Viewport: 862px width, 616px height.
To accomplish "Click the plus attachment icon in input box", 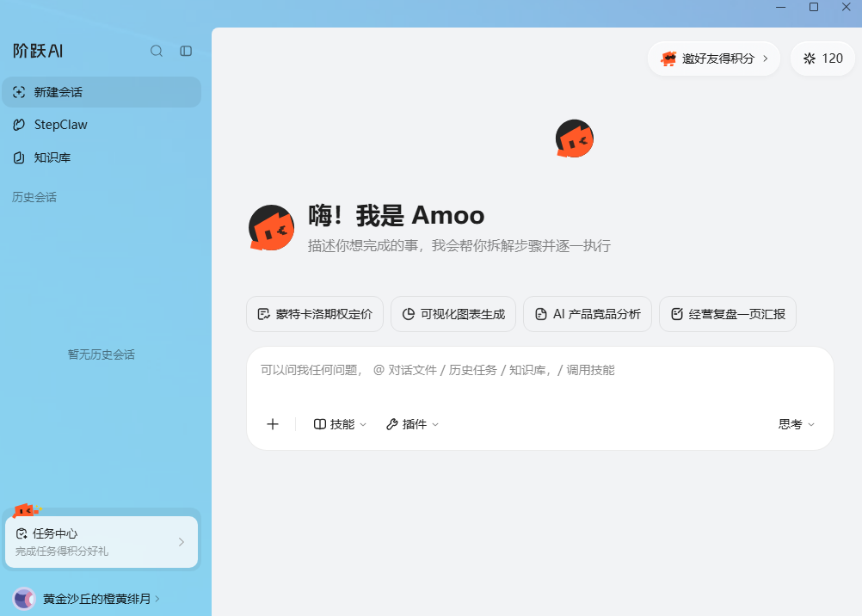I will pyautogui.click(x=273, y=424).
